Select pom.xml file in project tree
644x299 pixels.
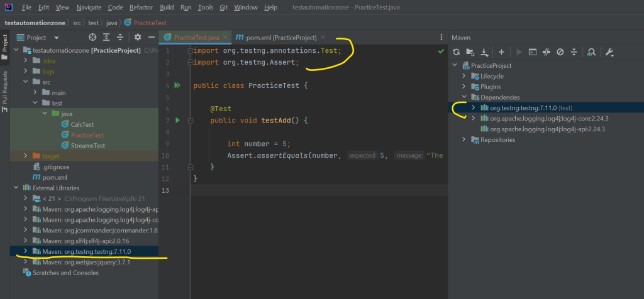point(55,178)
